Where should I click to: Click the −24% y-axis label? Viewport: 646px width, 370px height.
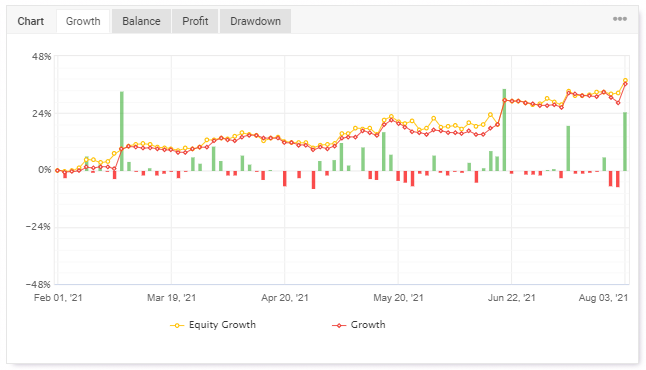[39, 227]
